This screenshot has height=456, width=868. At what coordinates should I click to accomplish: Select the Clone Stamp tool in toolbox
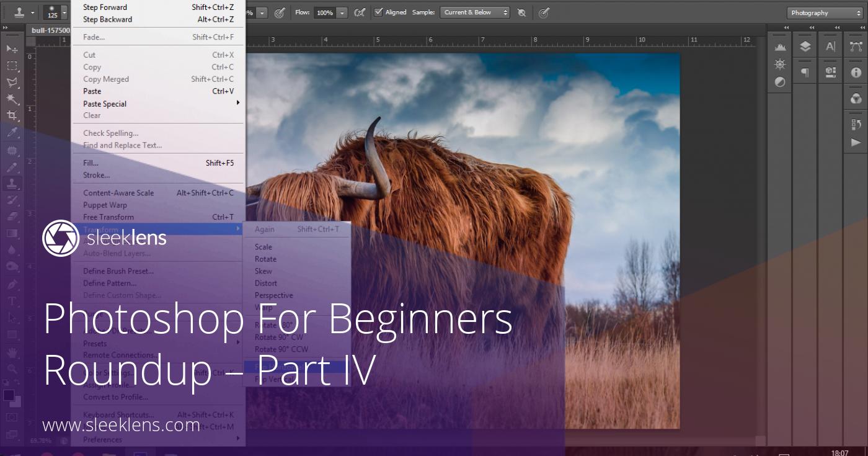pos(12,184)
